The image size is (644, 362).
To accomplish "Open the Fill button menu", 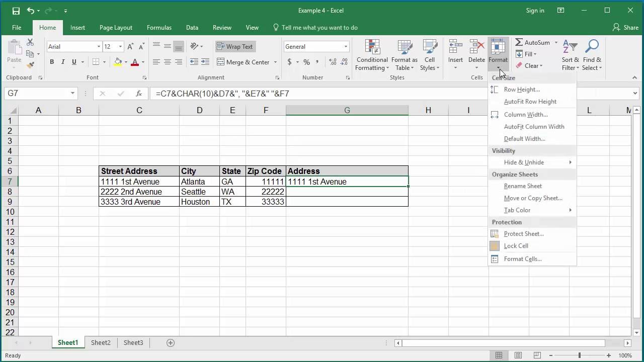I will [526, 54].
